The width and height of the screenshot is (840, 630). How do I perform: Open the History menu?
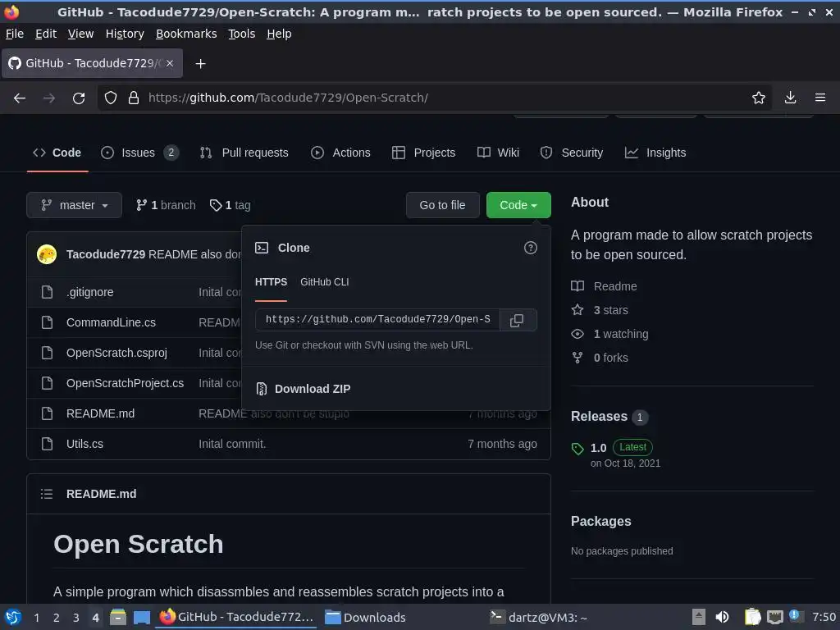click(x=125, y=34)
